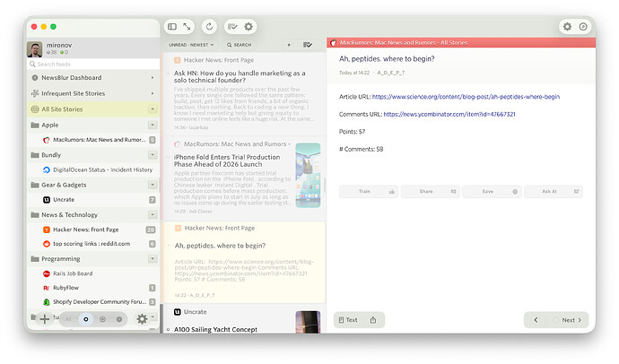Select the All filter in bottom intelligence bar
This screenshot has width=619, height=364.
coord(68,319)
